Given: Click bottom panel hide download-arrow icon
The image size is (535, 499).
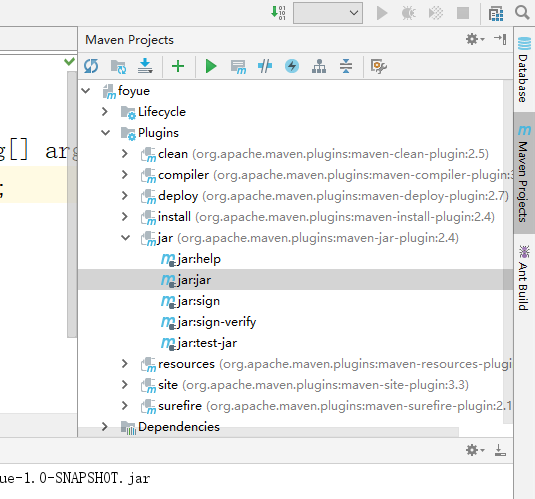Looking at the screenshot, I should click(x=500, y=450).
